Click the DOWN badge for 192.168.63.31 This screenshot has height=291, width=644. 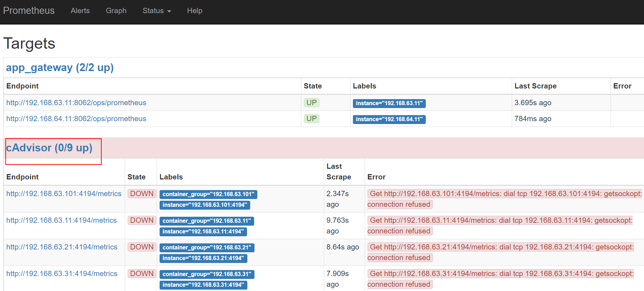click(x=142, y=274)
